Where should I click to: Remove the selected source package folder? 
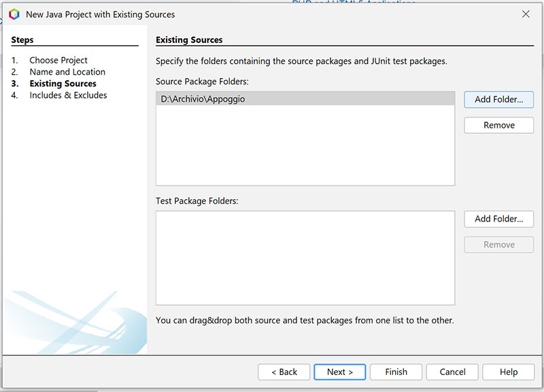498,125
